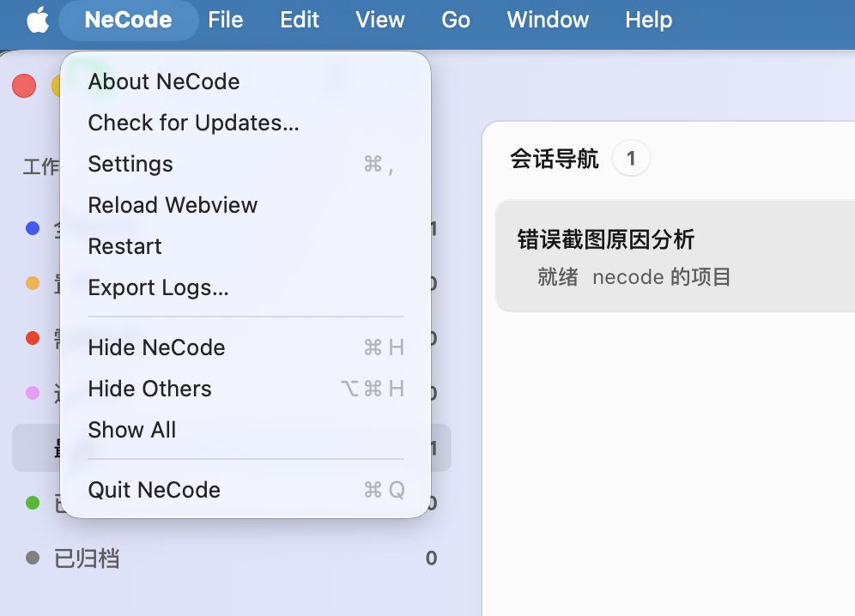855x616 pixels.
Task: Select Show All
Action: tap(246, 430)
